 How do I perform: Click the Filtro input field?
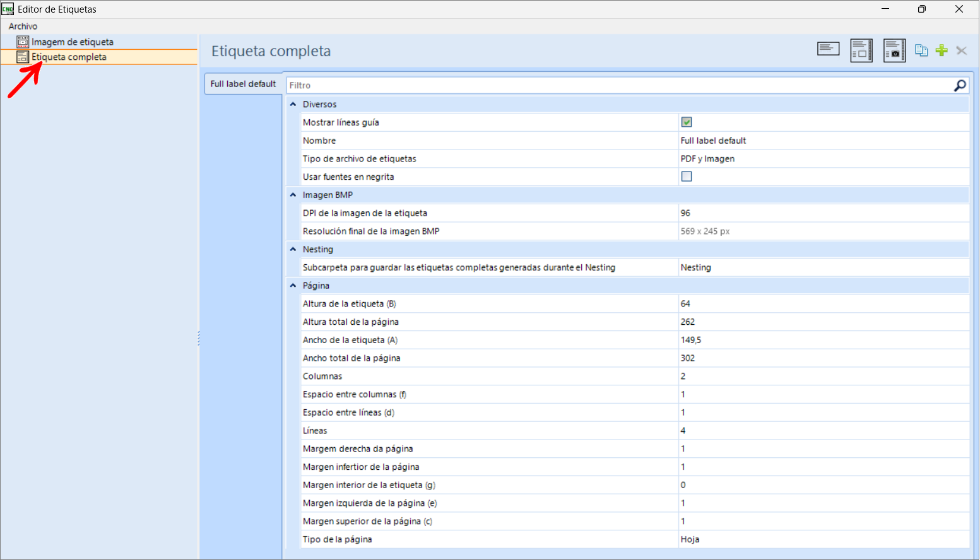point(618,85)
